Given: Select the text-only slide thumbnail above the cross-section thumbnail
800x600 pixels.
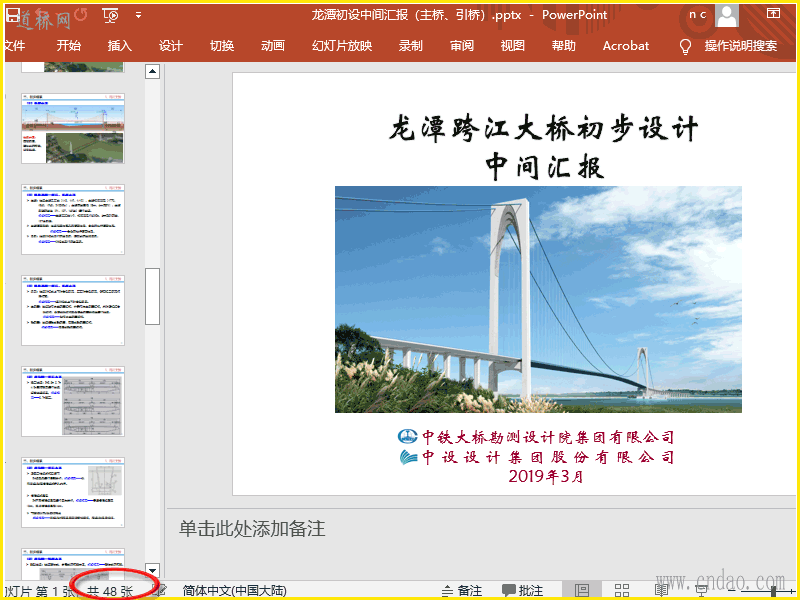Looking at the screenshot, I should (x=73, y=310).
